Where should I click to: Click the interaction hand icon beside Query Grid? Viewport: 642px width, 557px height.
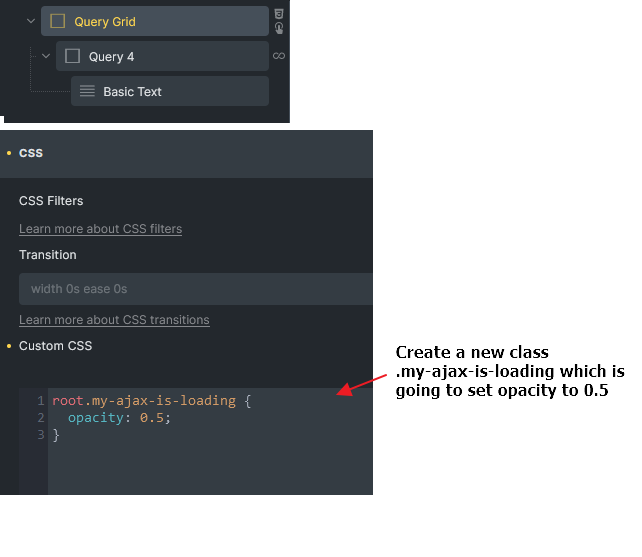[x=279, y=28]
